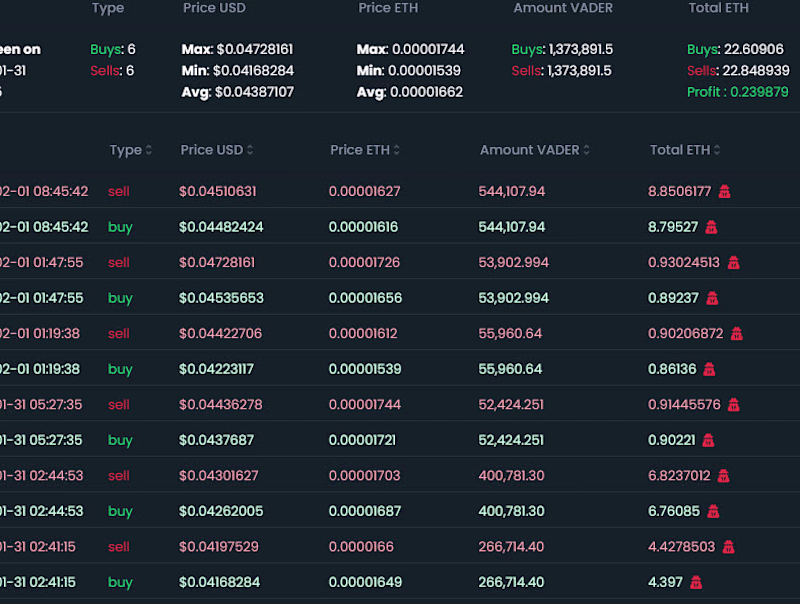Select the sell row with 544,107.94 VADER
The image size is (800, 604).
pos(400,191)
